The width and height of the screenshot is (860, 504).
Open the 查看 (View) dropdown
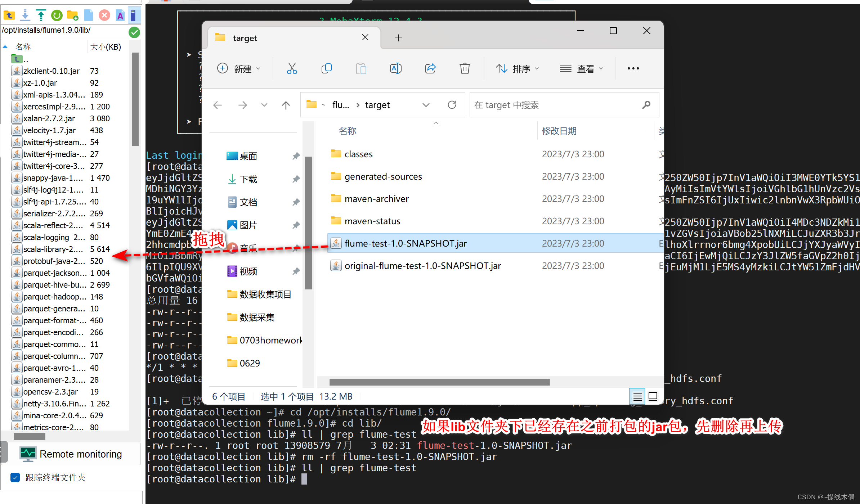581,68
